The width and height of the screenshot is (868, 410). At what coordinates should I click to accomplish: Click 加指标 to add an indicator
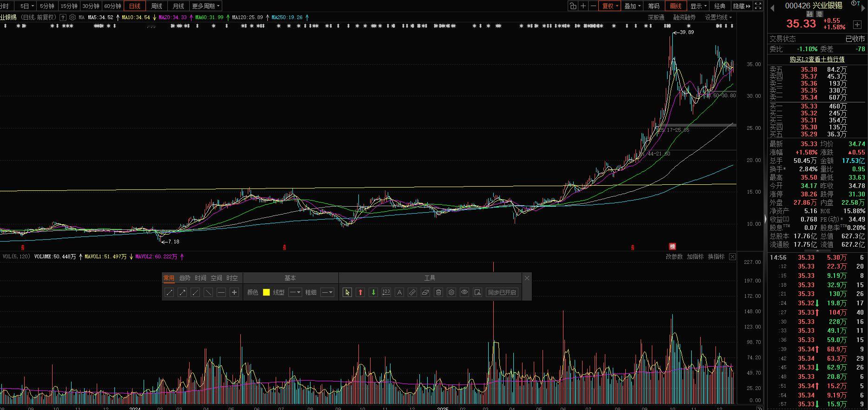coord(695,256)
